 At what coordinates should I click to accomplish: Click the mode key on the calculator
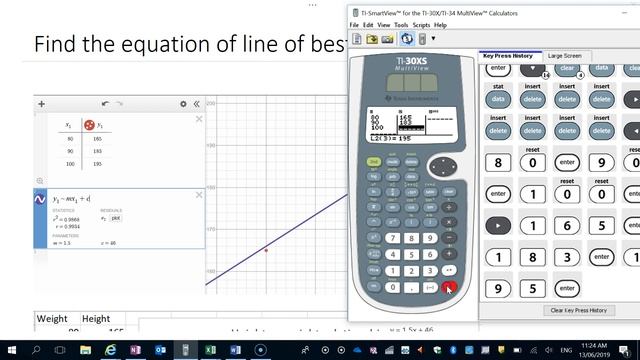tap(393, 162)
